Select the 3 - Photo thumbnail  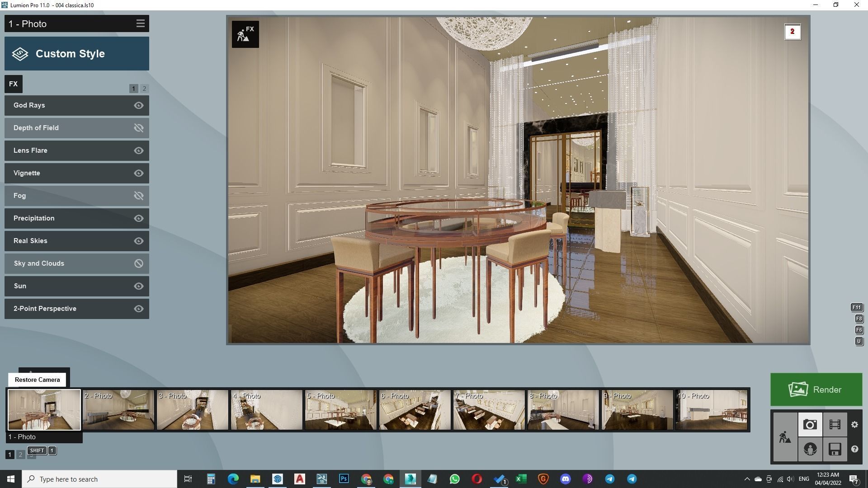193,410
